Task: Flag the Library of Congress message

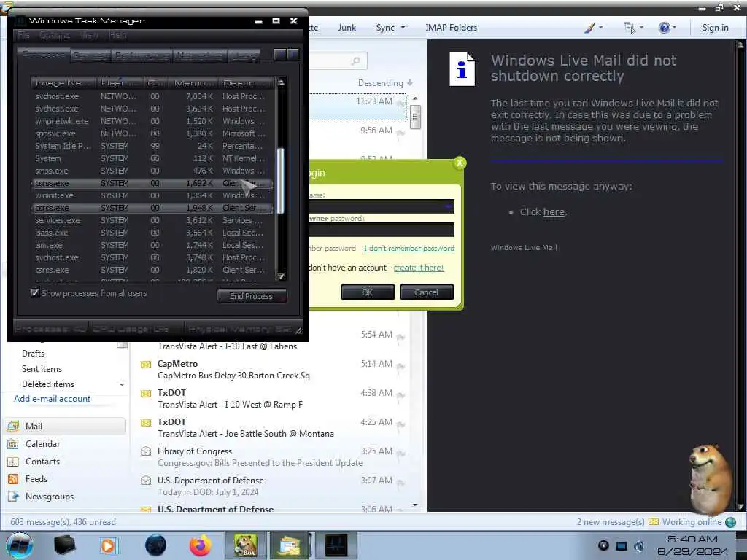Action: coord(400,454)
